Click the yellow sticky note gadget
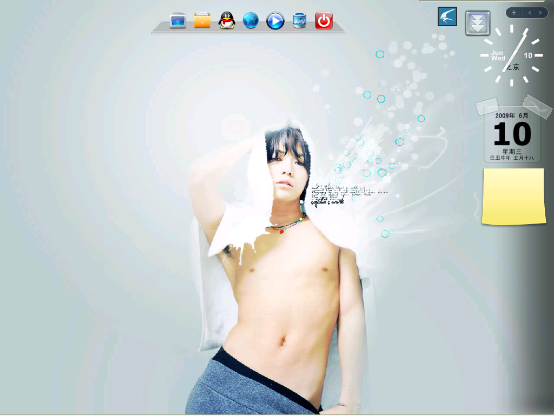Screen dimensions: 555x416 coord(514,196)
